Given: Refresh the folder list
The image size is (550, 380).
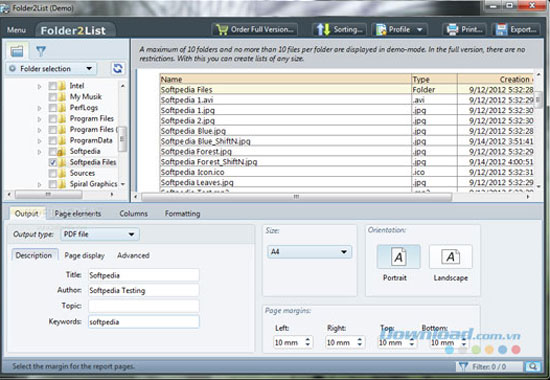Looking at the screenshot, I should 118,68.
